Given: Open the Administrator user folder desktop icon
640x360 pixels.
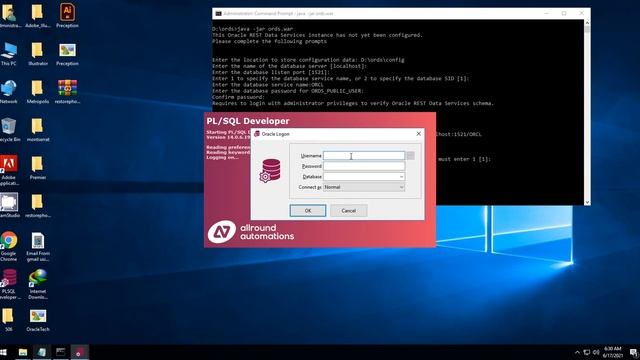Looking at the screenshot, I should pyautogui.click(x=9, y=16).
